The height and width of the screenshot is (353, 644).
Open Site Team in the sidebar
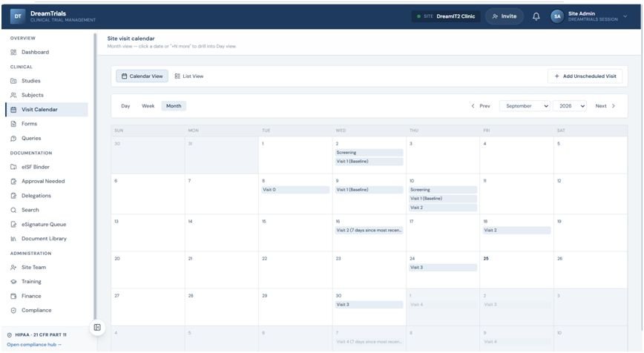click(47, 268)
